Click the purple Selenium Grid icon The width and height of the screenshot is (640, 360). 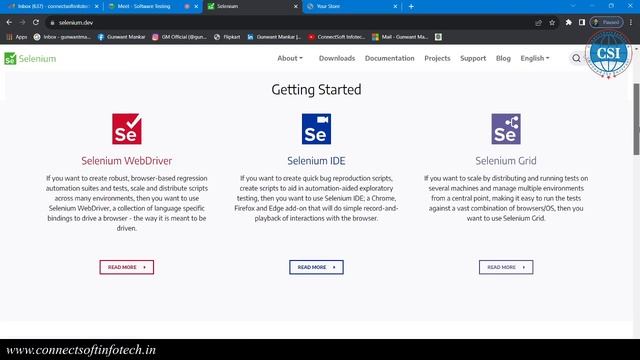coord(506,129)
